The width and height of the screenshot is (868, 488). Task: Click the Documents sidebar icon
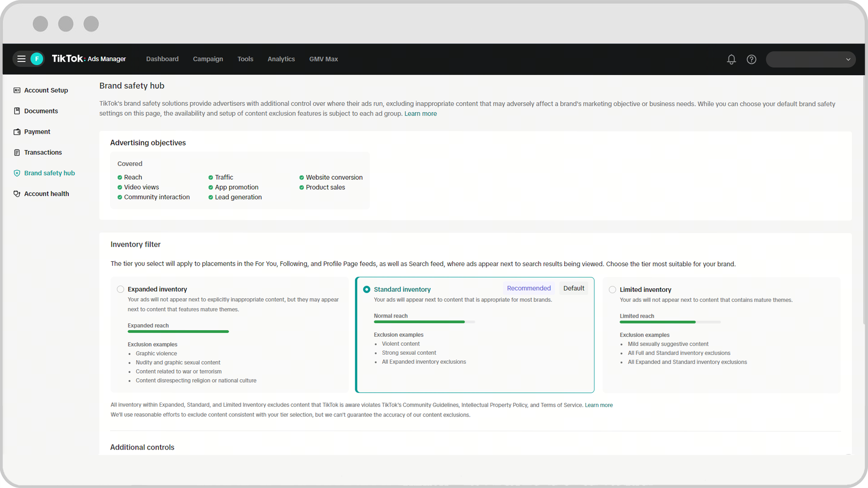pos(17,111)
